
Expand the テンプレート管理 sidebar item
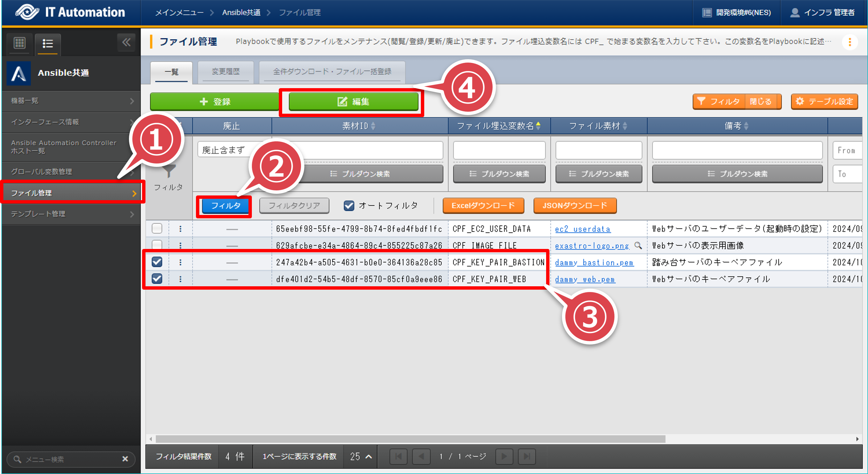tap(71, 214)
